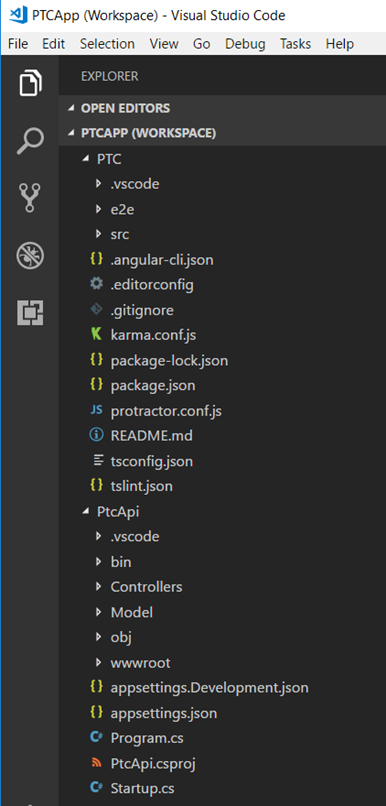Open the Source Control view icon

29,198
